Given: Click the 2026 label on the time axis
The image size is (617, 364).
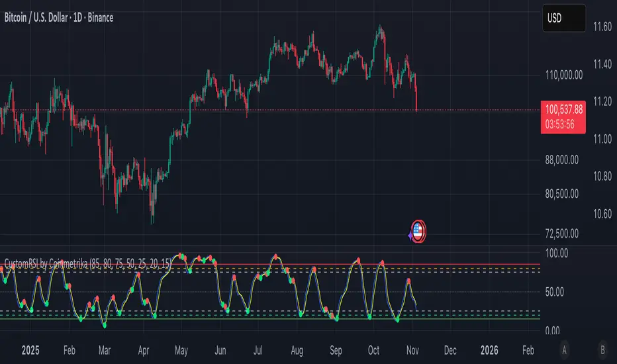Looking at the screenshot, I should click(489, 350).
